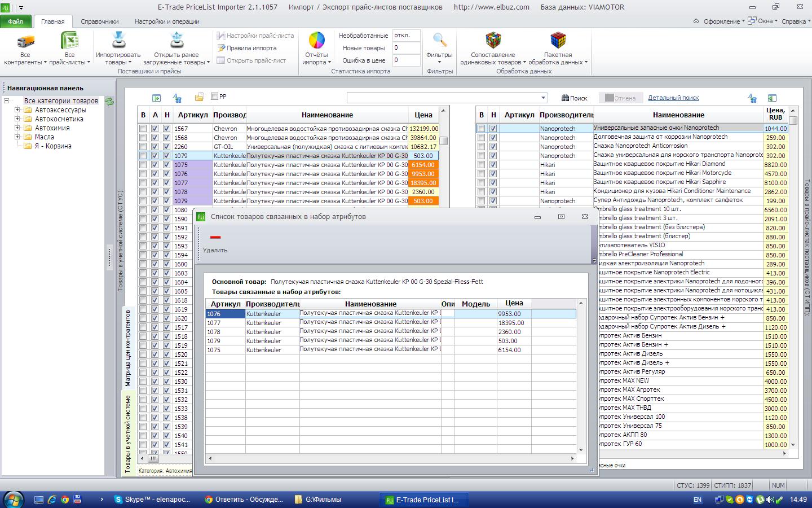Click the Новые товары value field
Viewport: 812px width, 508px height.
pyautogui.click(x=406, y=48)
